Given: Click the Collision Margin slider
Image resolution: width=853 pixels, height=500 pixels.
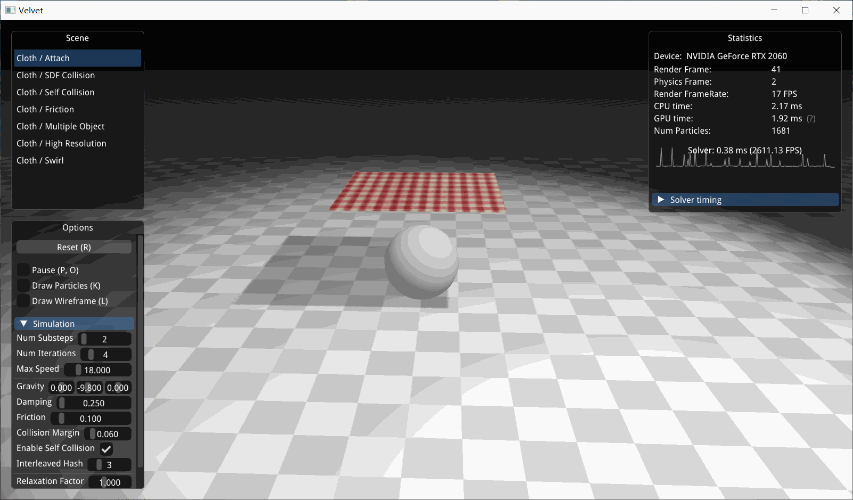Looking at the screenshot, I should pos(107,434).
